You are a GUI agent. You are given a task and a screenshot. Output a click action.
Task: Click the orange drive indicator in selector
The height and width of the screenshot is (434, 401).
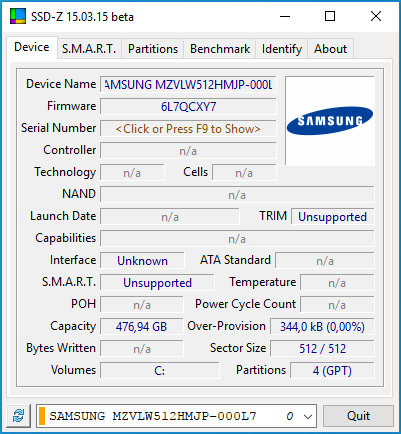tap(42, 416)
